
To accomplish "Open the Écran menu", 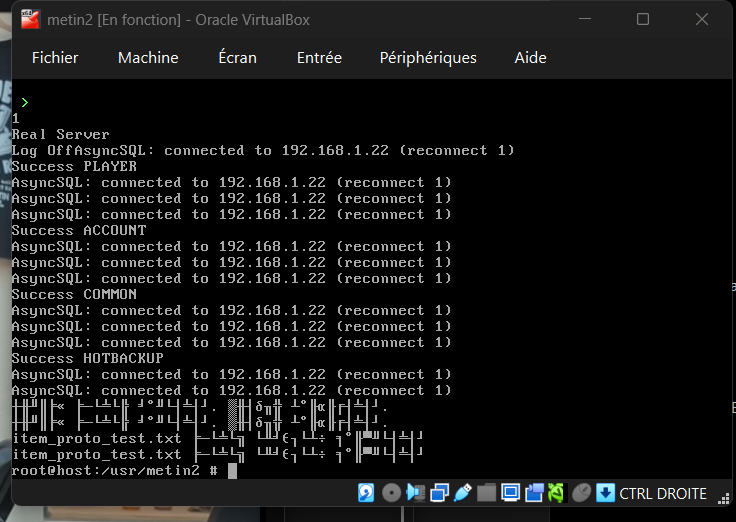I will click(x=238, y=58).
